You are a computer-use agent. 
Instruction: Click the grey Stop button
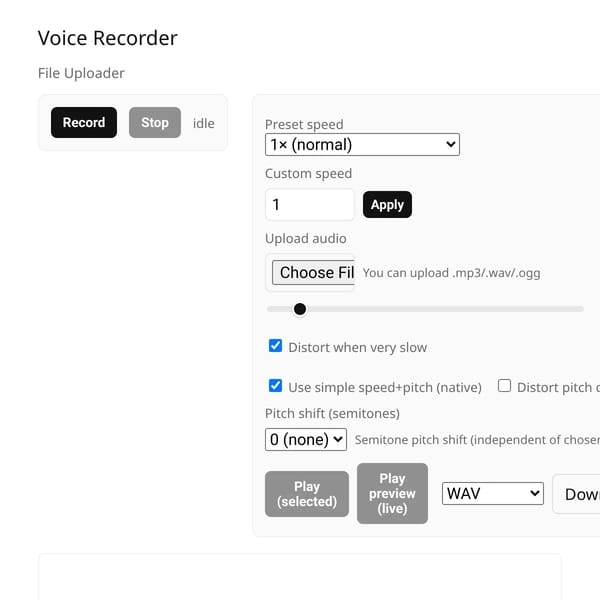(155, 122)
